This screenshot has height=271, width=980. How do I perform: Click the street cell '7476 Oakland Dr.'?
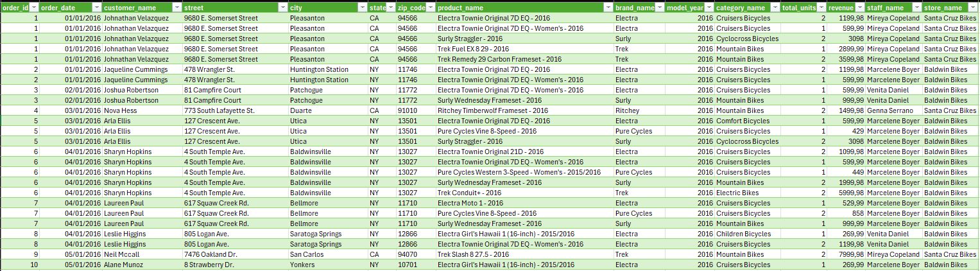pyautogui.click(x=235, y=254)
